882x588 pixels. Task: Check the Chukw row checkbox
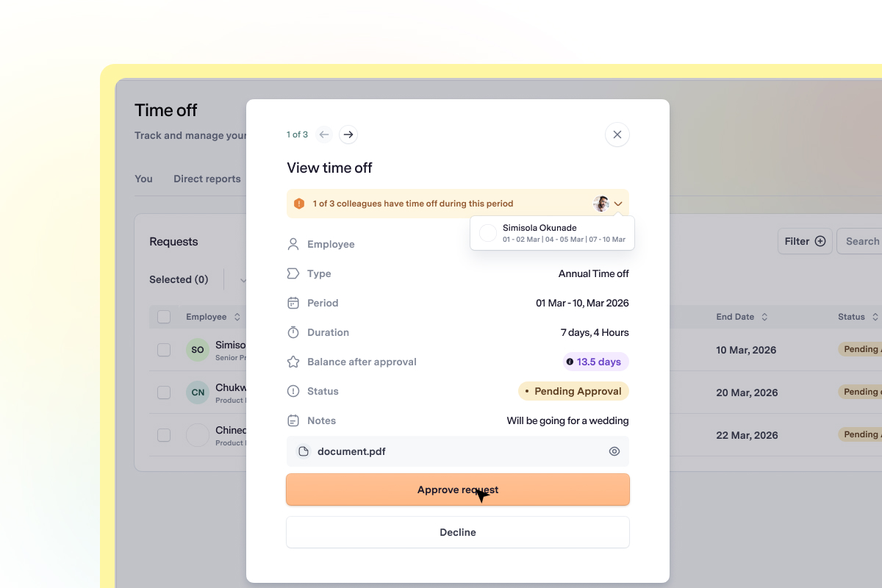tap(164, 392)
